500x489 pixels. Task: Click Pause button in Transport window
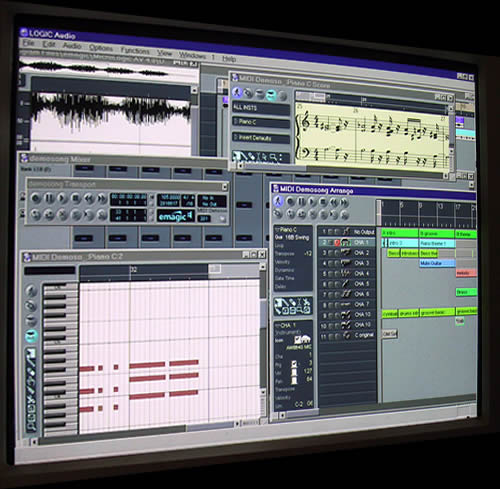click(49, 198)
